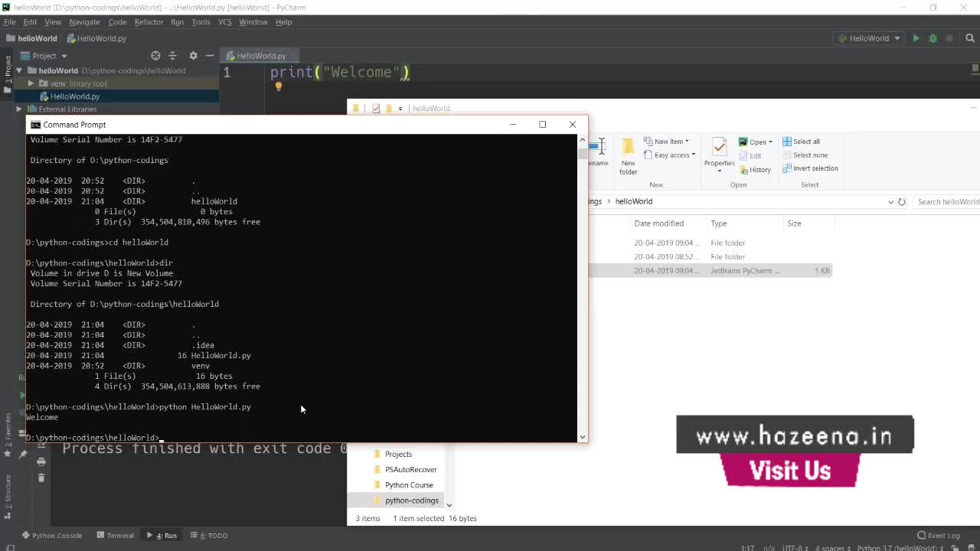This screenshot has width=980, height=551.
Task: Click helloWorld in Explorer breadcrumb
Action: click(634, 201)
